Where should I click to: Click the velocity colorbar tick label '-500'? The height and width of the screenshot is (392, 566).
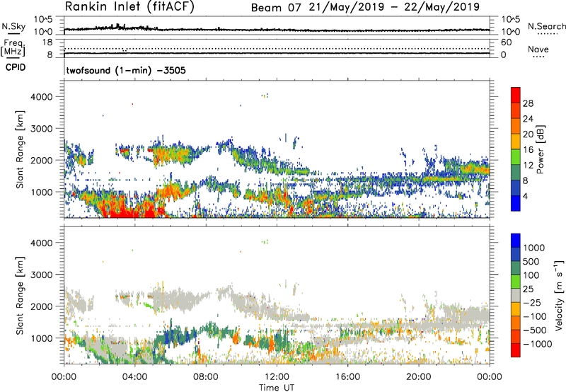(x=535, y=330)
